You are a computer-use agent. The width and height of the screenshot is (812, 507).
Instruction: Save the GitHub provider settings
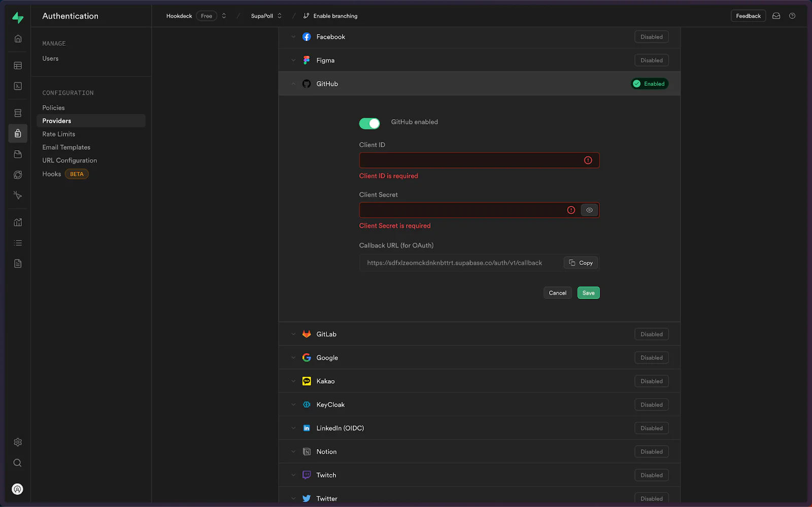click(588, 293)
